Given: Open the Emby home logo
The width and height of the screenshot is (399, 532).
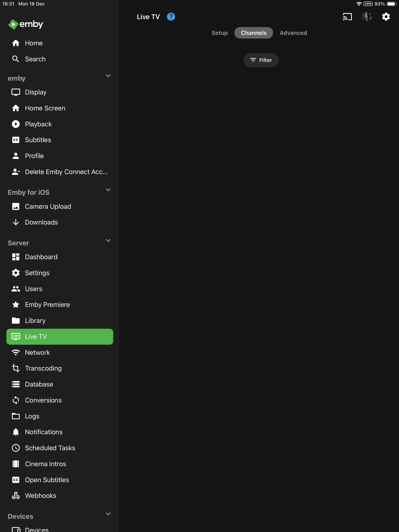Looking at the screenshot, I should click(x=25, y=24).
